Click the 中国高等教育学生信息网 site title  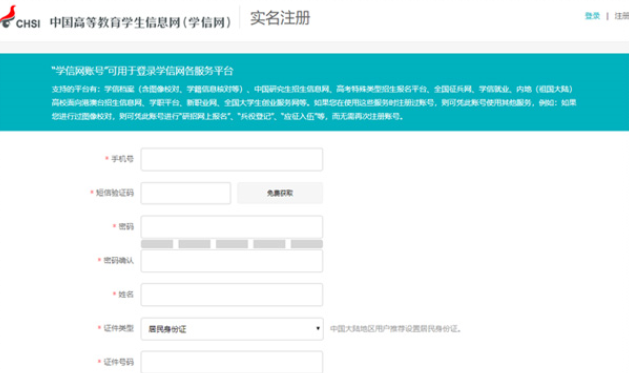pyautogui.click(x=141, y=22)
